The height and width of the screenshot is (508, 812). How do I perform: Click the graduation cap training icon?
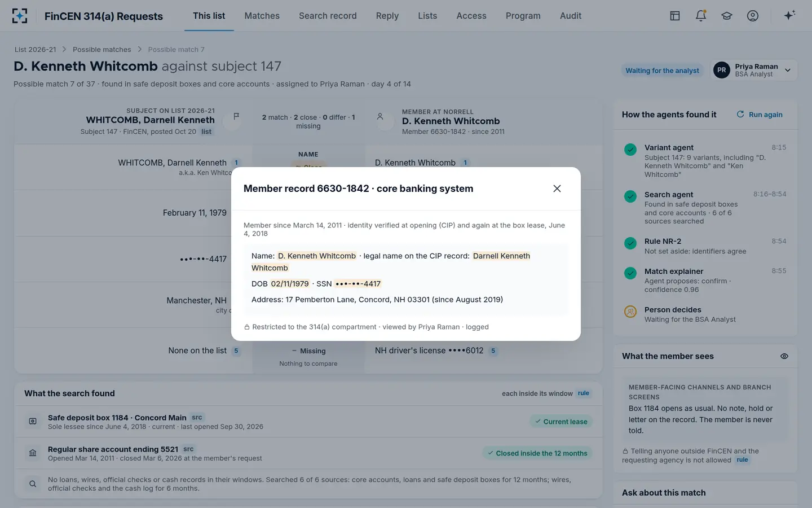click(x=727, y=16)
